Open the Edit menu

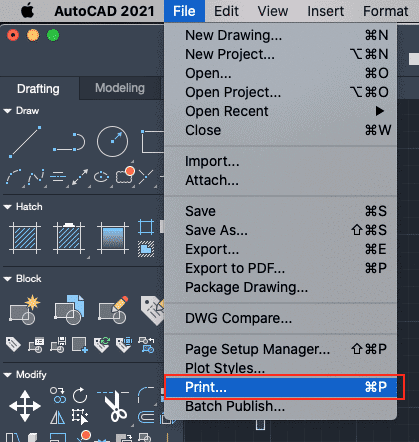(226, 11)
